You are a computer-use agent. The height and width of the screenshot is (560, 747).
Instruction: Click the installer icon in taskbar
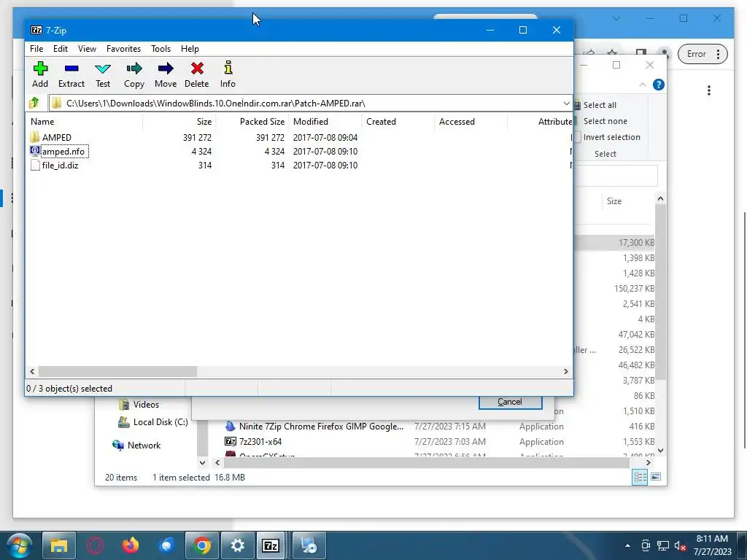309,545
